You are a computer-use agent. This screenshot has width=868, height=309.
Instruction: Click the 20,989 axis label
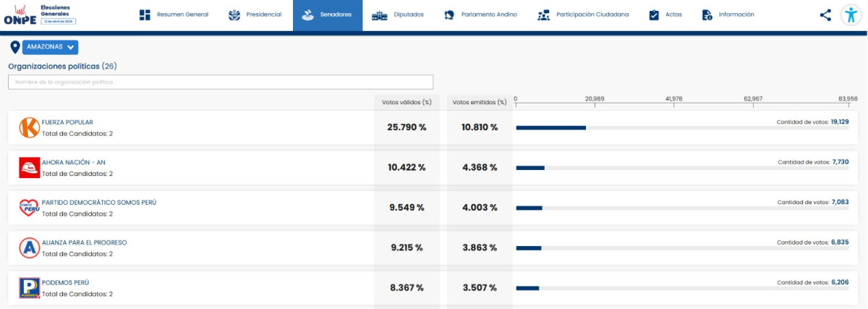[x=595, y=98]
